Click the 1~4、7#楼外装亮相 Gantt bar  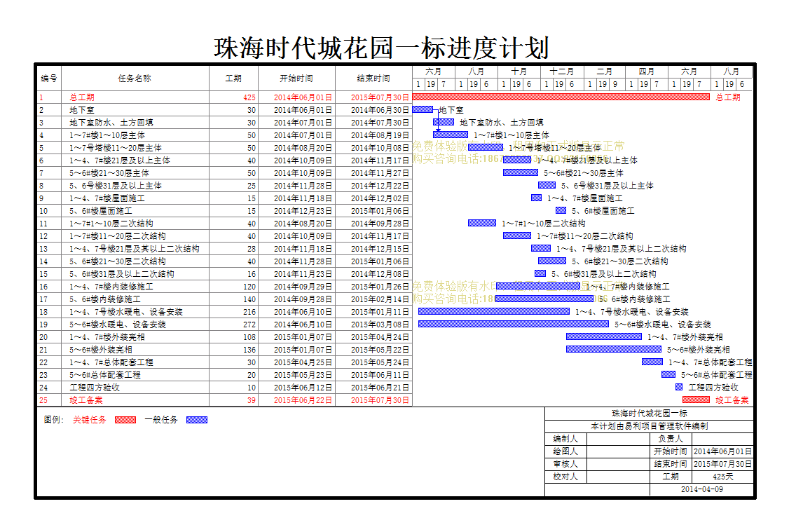(x=604, y=336)
